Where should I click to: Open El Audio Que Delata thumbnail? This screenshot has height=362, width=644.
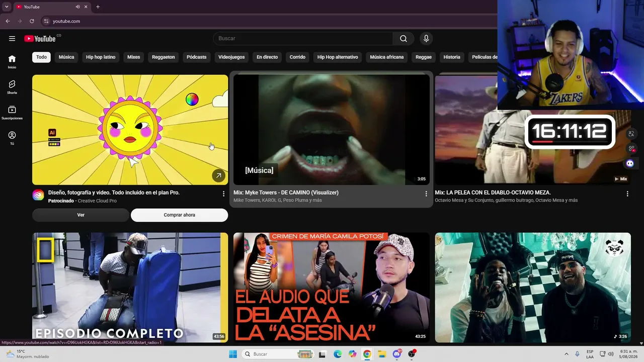pos(332,288)
